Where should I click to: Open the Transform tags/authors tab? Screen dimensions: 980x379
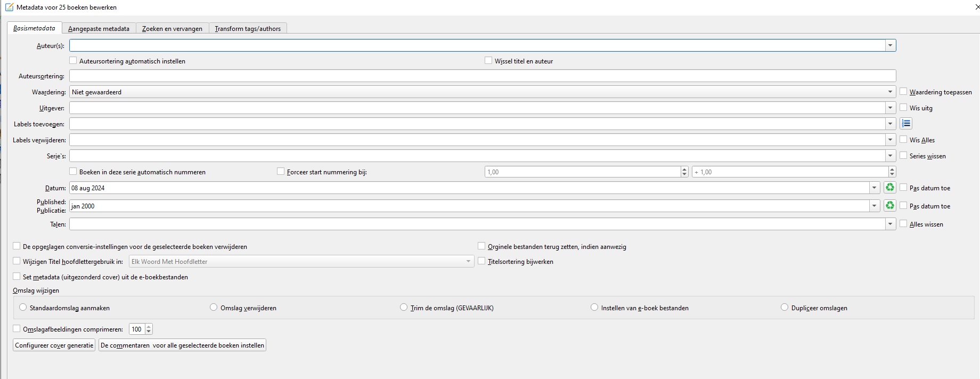tap(248, 29)
